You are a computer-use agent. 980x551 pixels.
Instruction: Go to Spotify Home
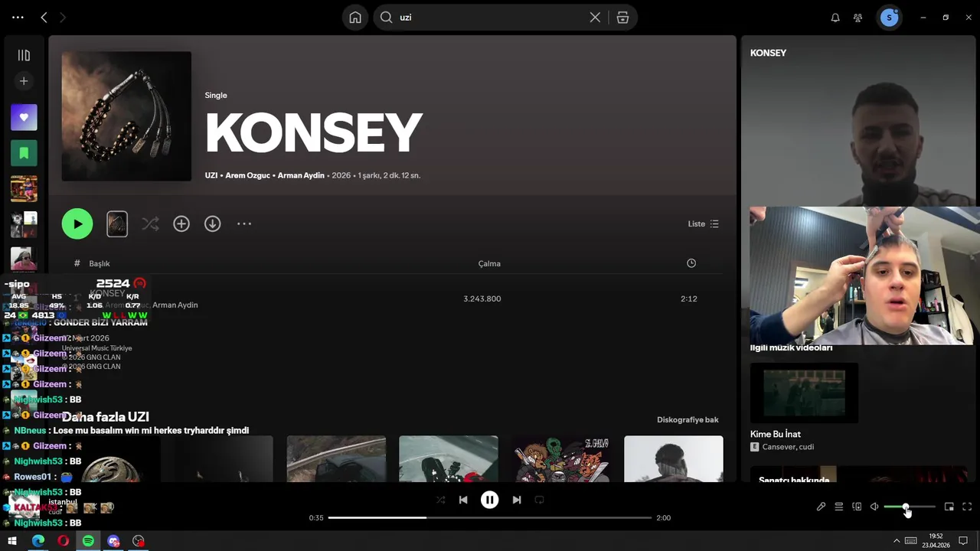tap(355, 18)
